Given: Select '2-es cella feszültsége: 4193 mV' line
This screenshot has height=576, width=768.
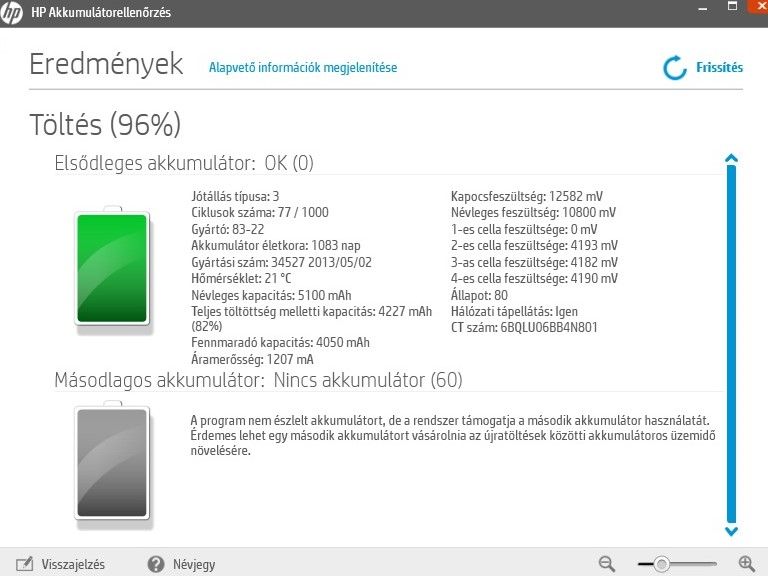Looking at the screenshot, I should pyautogui.click(x=534, y=245).
